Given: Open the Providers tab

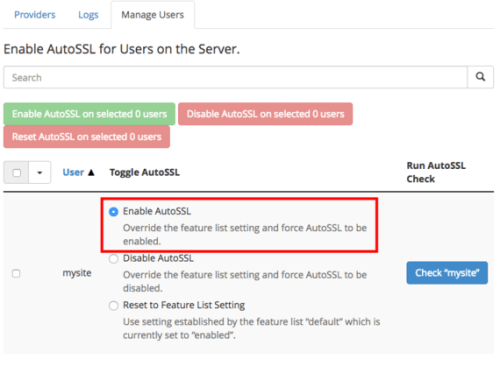Looking at the screenshot, I should [x=35, y=15].
